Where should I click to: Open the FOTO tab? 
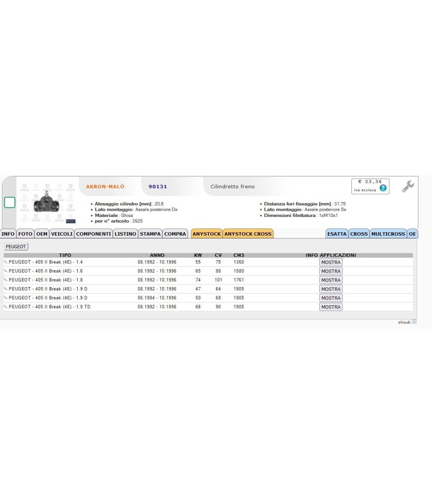coord(25,234)
